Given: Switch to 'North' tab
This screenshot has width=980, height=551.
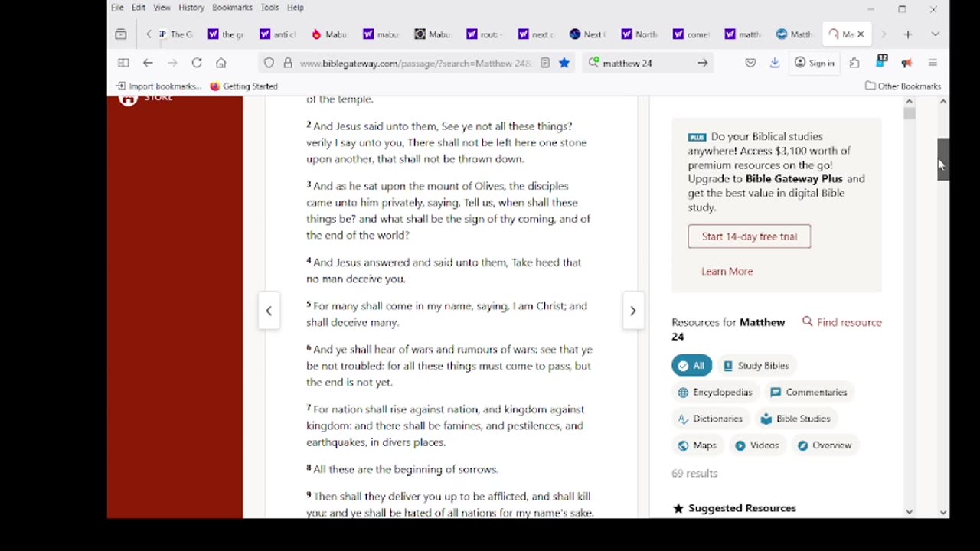Looking at the screenshot, I should 639,34.
